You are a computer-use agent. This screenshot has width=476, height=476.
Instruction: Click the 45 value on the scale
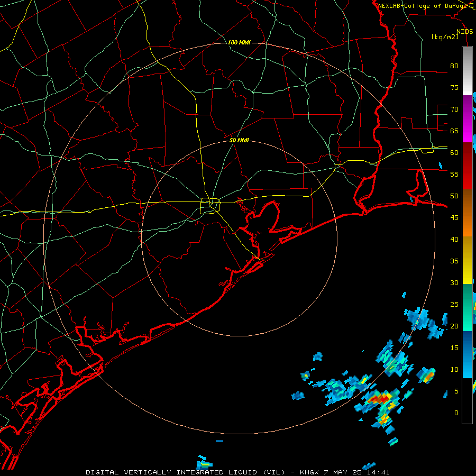[454, 218]
